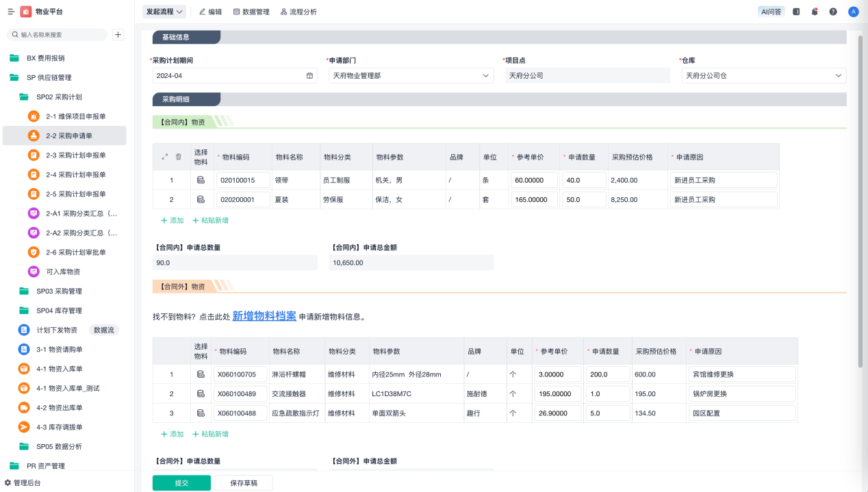The height and width of the screenshot is (492, 868).
Task: Collapse the SP 供应链管理 folder
Action: tap(14, 77)
